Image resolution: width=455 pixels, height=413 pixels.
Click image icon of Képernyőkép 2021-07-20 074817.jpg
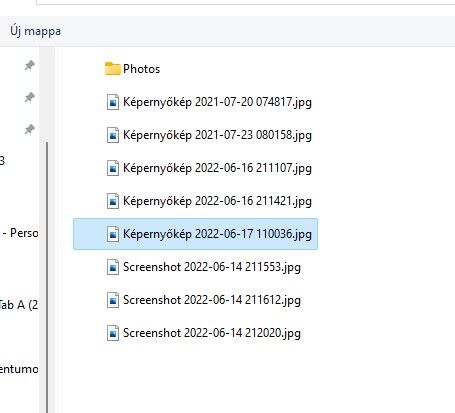[x=113, y=102]
